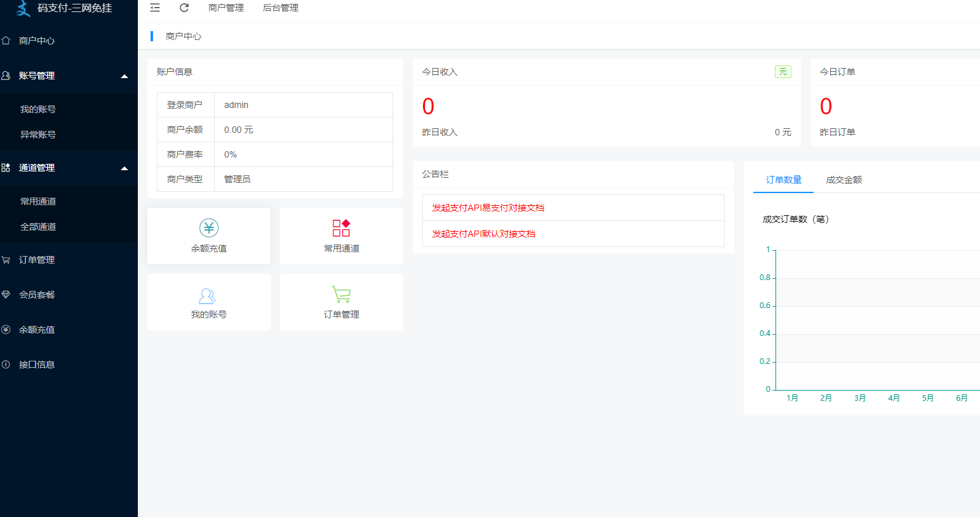Click the 0.8 label on chart axis

tap(765, 278)
